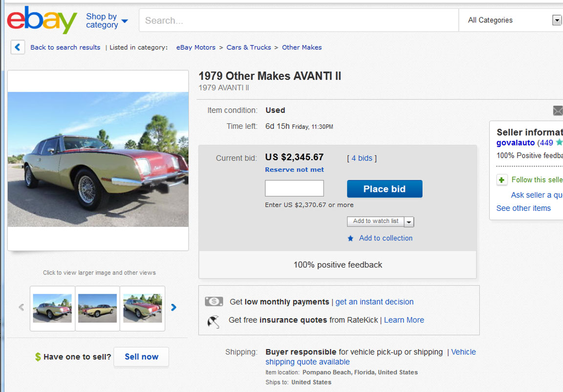Open the 4 bids link

click(362, 158)
